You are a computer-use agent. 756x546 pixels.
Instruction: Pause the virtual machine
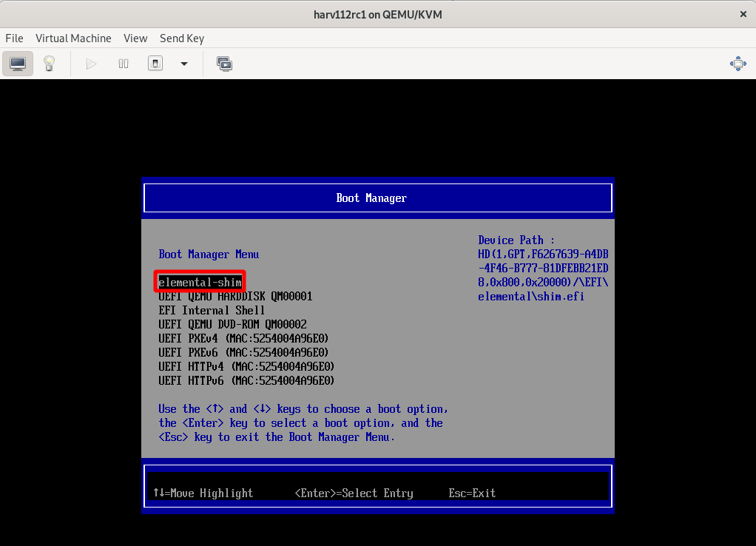click(x=123, y=64)
